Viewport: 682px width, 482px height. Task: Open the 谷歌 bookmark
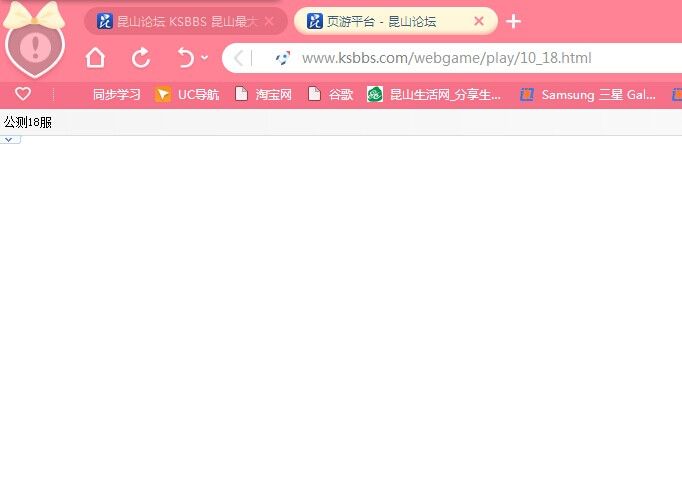pyautogui.click(x=330, y=94)
